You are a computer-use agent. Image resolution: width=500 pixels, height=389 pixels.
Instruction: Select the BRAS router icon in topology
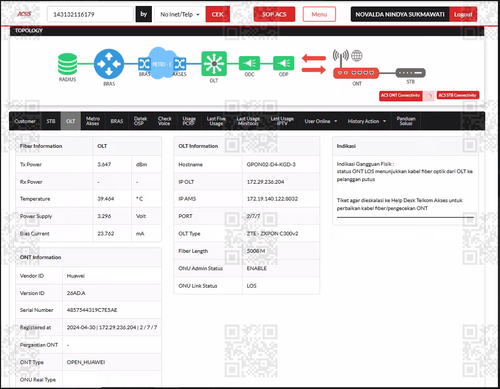[109, 64]
